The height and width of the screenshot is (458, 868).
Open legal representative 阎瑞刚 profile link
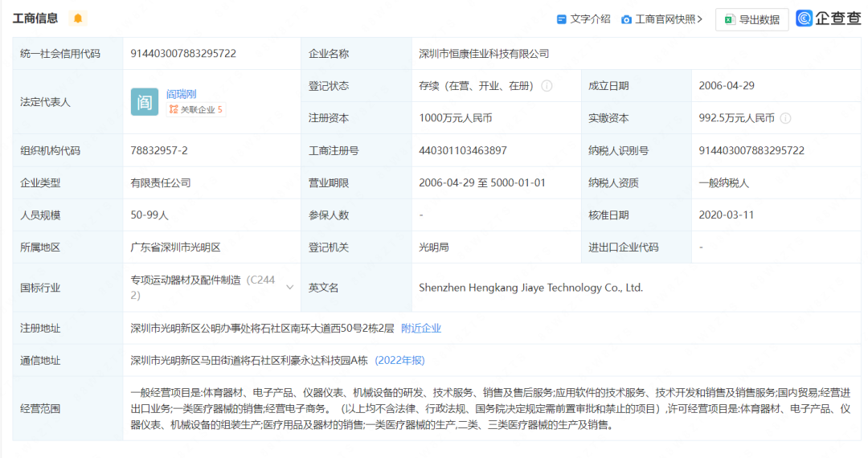tap(181, 94)
